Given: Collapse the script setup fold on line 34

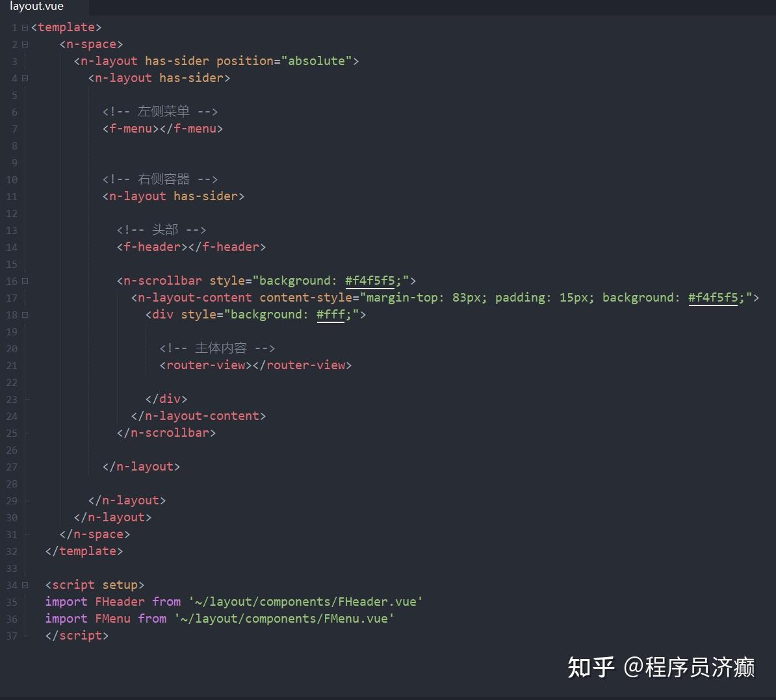Looking at the screenshot, I should point(25,585).
